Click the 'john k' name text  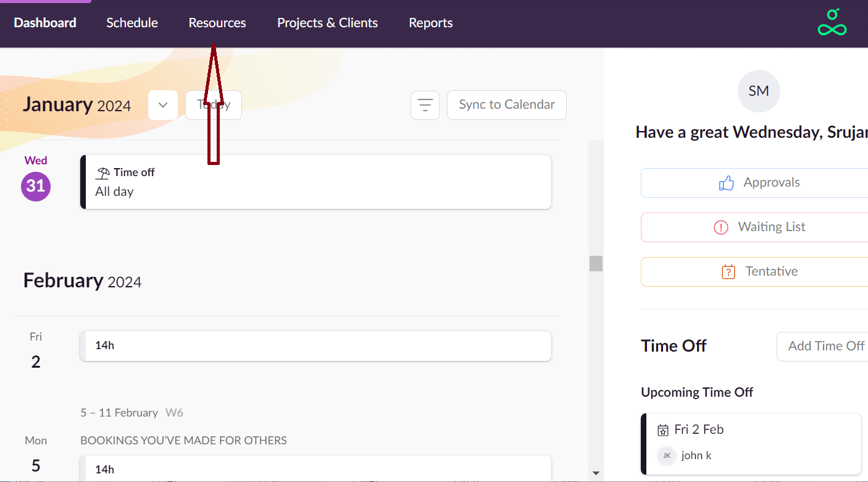(x=696, y=455)
